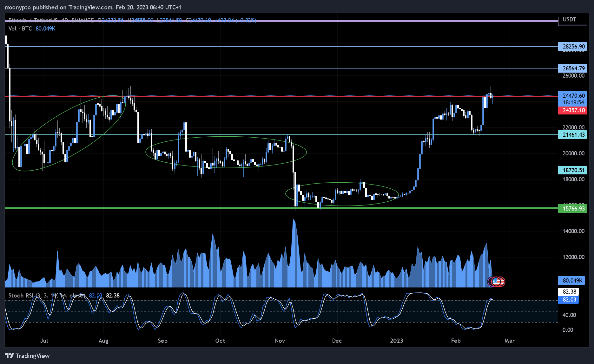Click the 82.38 Stoch RSI axis label
The height and width of the screenshot is (364, 594).
[x=568, y=292]
